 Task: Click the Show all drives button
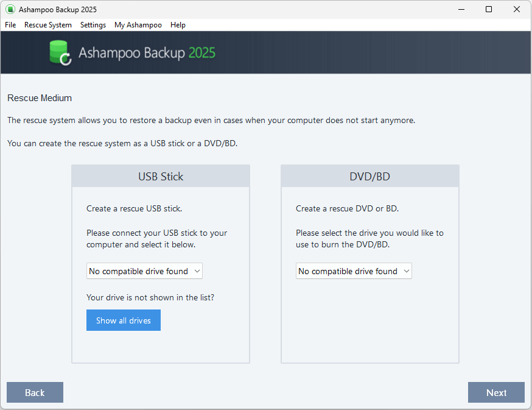(123, 320)
